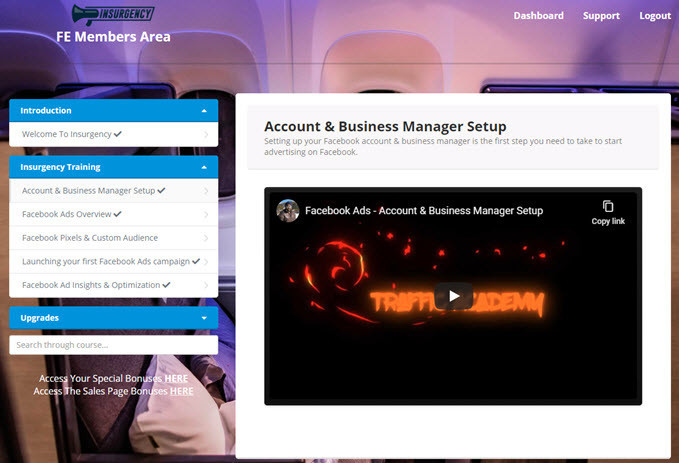679x463 pixels.
Task: Click the Traffic Academy video thumbnail
Action: [453, 296]
